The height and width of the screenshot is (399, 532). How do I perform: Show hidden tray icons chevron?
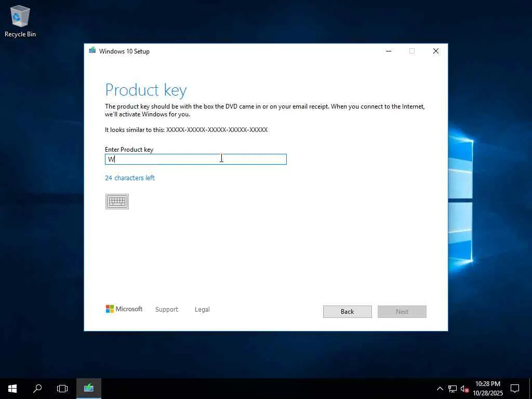click(440, 389)
